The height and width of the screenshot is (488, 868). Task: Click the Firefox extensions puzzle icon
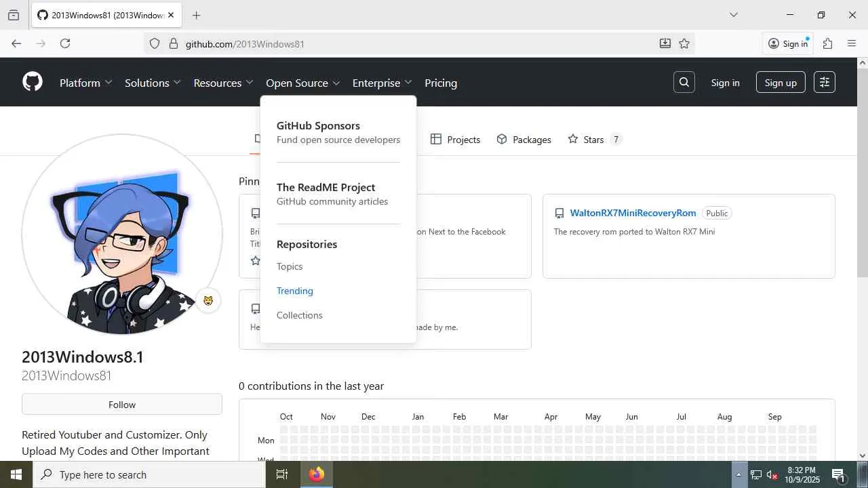[827, 43]
